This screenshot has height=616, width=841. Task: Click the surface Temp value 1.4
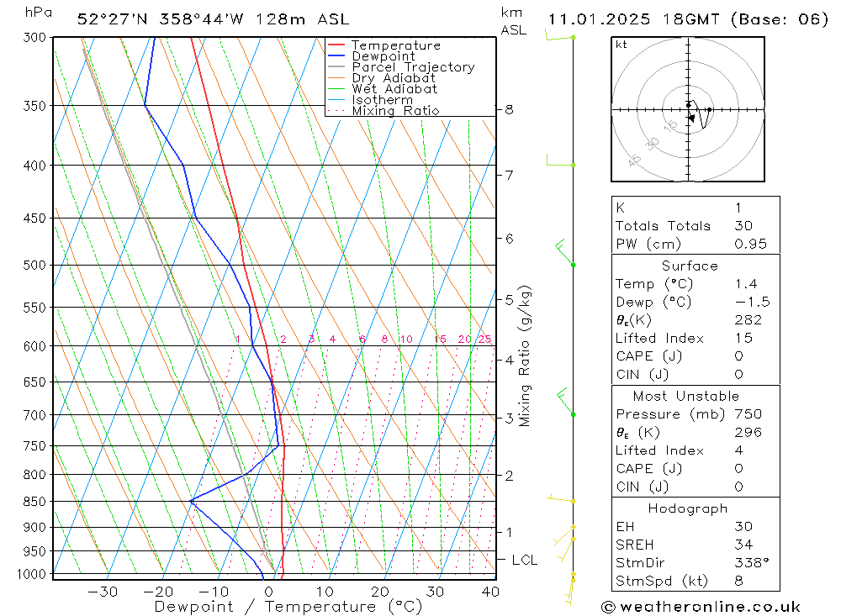[x=746, y=284]
